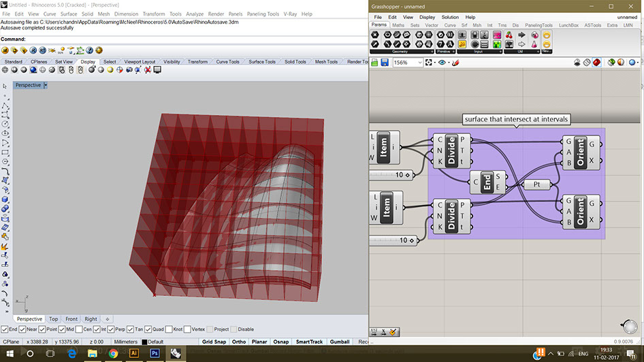Viewport: 644px width, 362px height.
Task: Open the Grasshopper Solution menu
Action: pyautogui.click(x=450, y=17)
